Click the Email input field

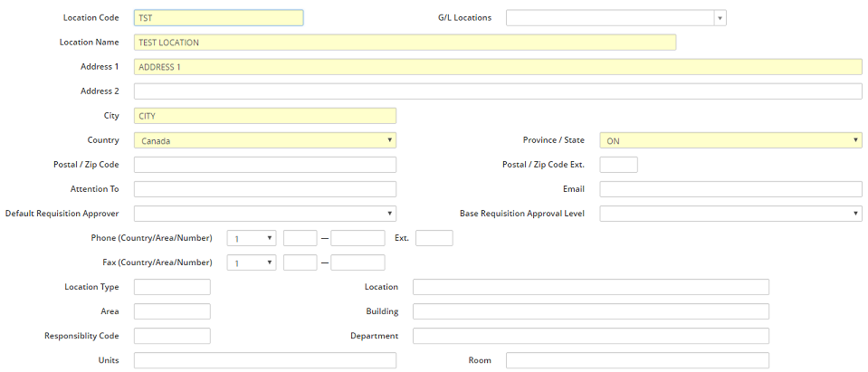[x=730, y=189]
